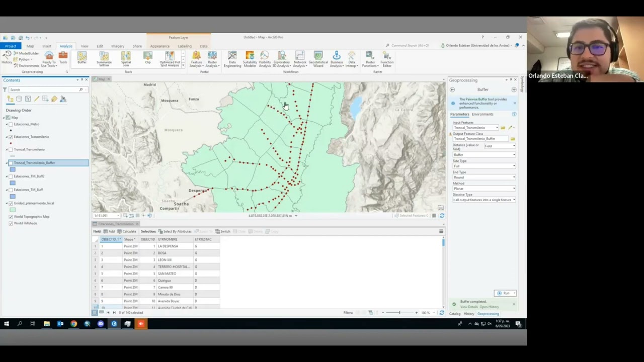Select List By Snapping icon
This screenshot has height=362, width=644.
pos(45,99)
